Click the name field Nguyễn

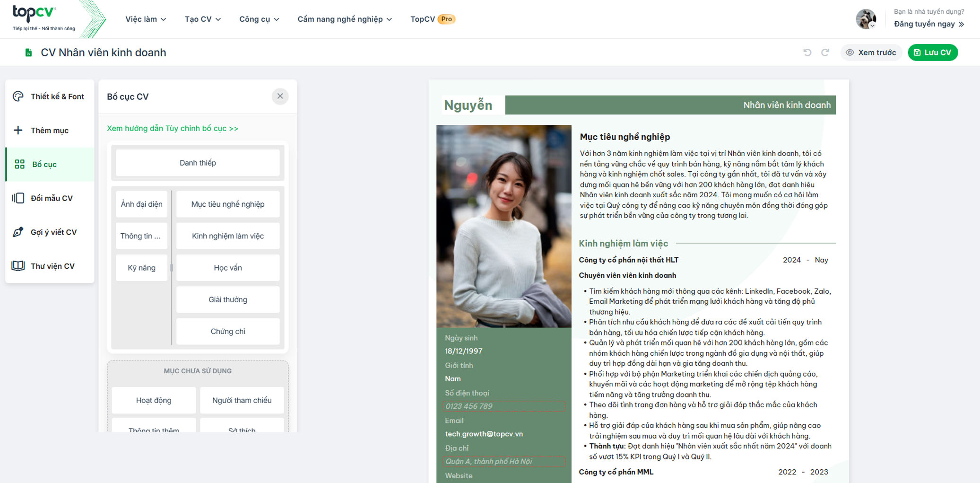click(468, 105)
